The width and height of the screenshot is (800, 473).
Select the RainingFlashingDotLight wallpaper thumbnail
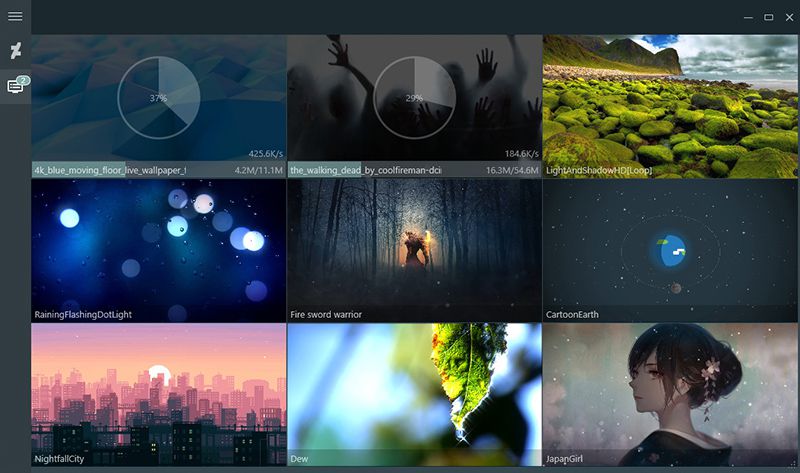(159, 251)
